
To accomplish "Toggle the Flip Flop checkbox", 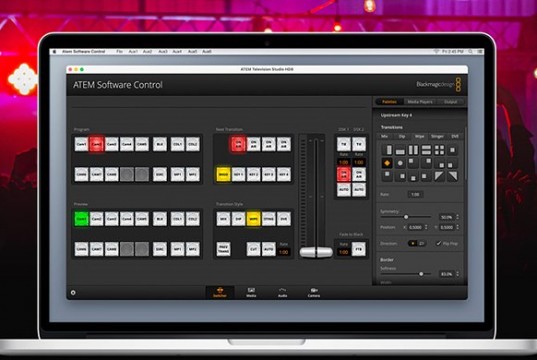I will (438, 243).
